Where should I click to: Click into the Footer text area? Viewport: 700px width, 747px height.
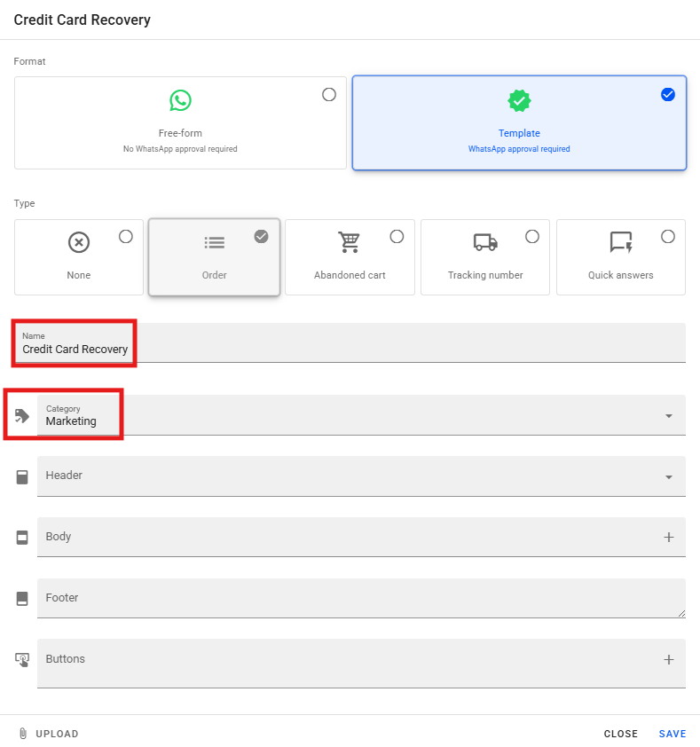pos(355,599)
